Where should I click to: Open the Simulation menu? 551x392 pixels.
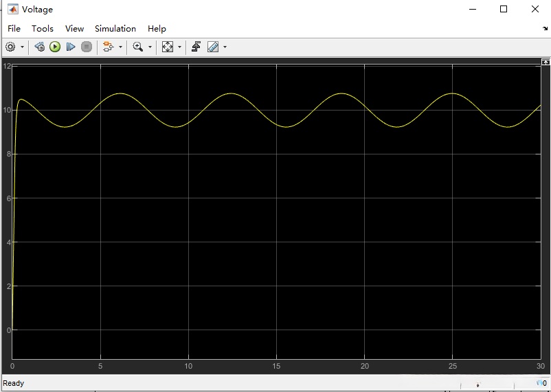coord(115,28)
